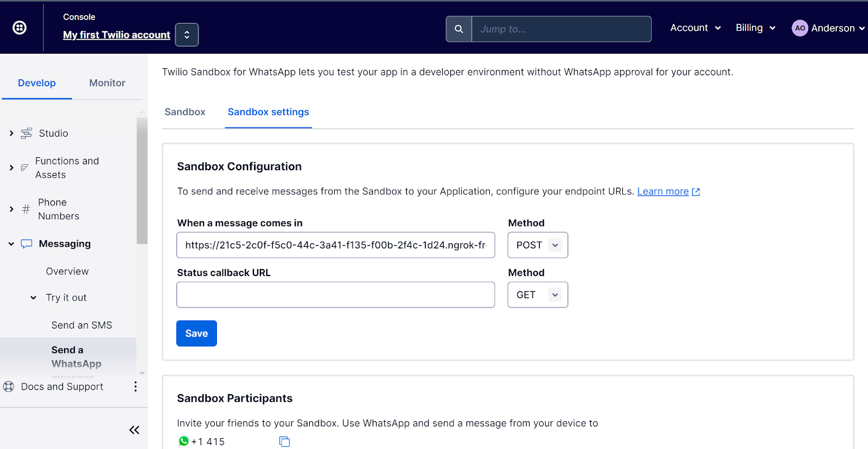Click the AO avatar icon
This screenshot has height=449, width=868.
[800, 28]
